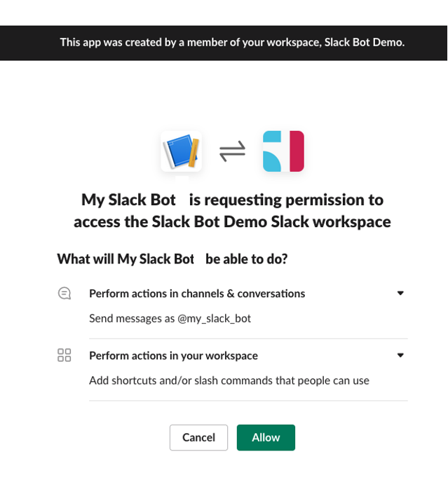Click the black workspace notice banner

pyautogui.click(x=224, y=43)
